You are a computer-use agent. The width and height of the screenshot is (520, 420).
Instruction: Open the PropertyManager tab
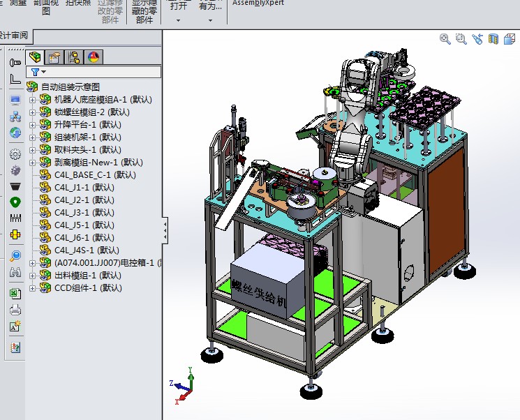click(x=54, y=57)
